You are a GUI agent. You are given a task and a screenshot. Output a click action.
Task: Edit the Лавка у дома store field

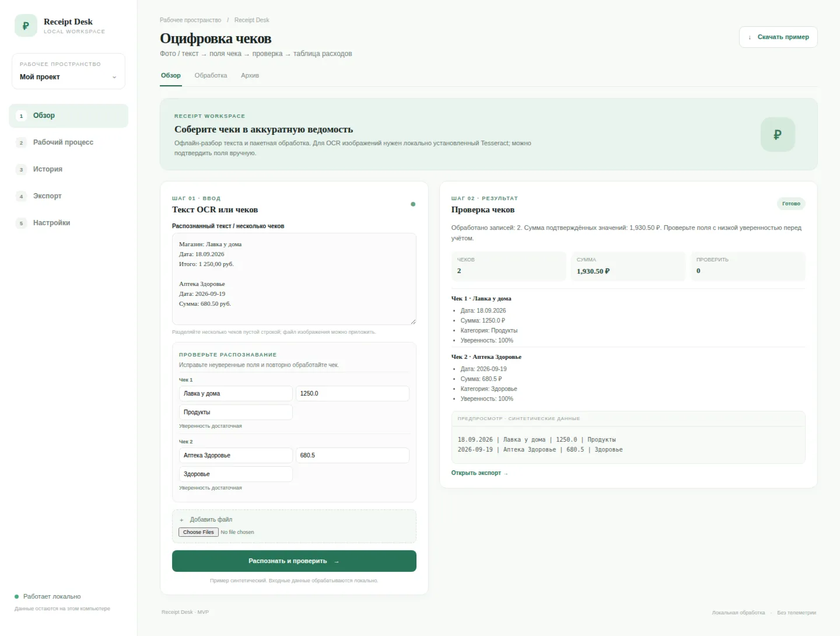tap(236, 394)
